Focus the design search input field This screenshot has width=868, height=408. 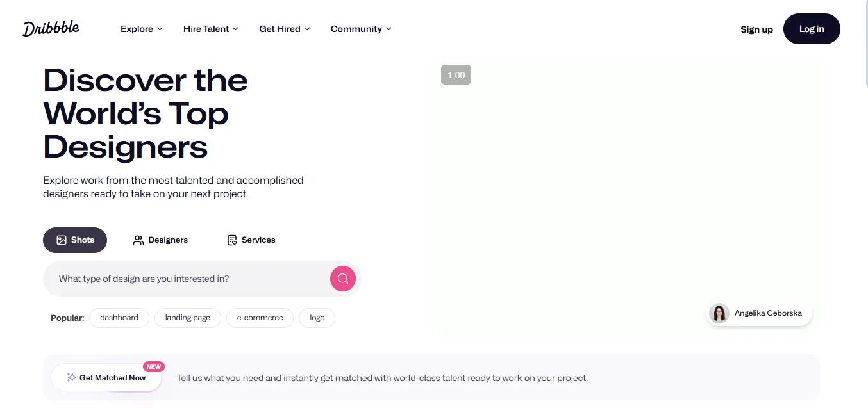coord(186,279)
